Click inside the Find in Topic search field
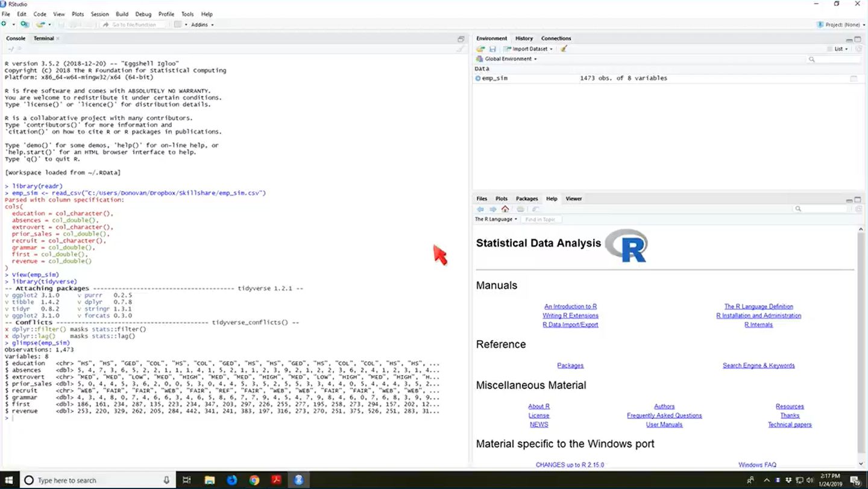Screen dimensions: 868x489 point(541,219)
